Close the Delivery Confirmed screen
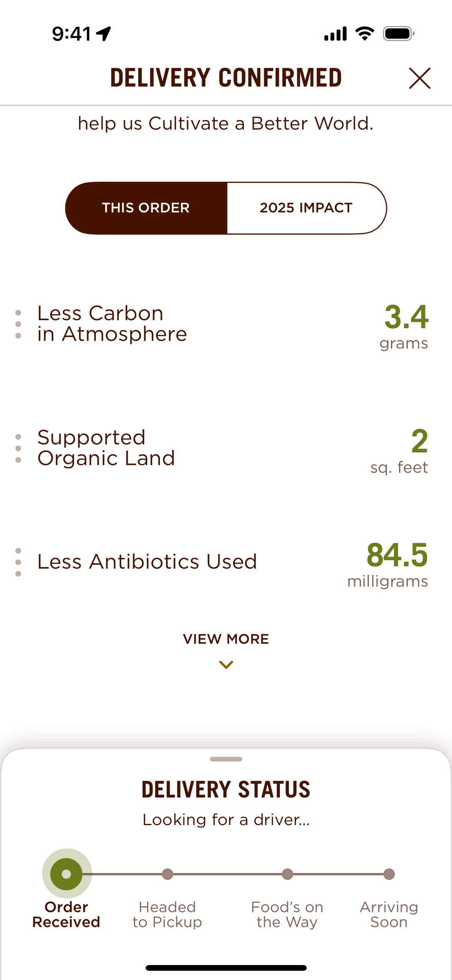 (x=419, y=78)
